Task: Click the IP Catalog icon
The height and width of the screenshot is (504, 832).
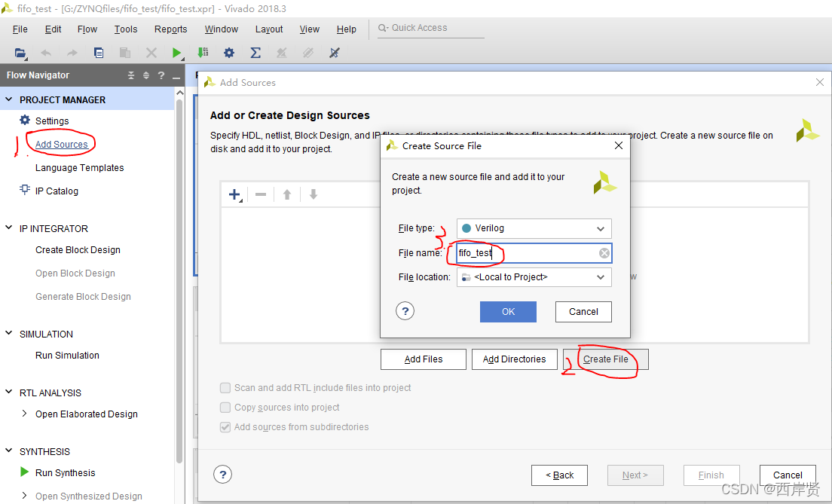Action: pos(24,190)
